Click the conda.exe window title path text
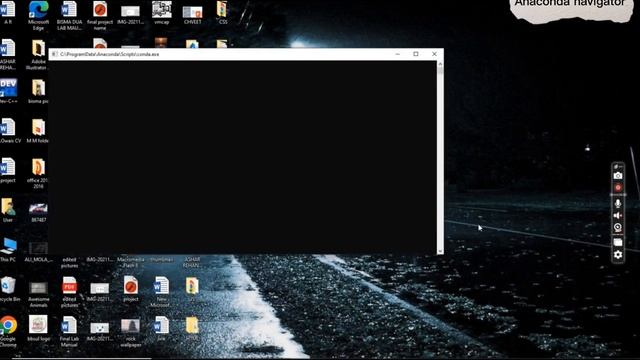This screenshot has height=360, width=640. tap(109, 54)
